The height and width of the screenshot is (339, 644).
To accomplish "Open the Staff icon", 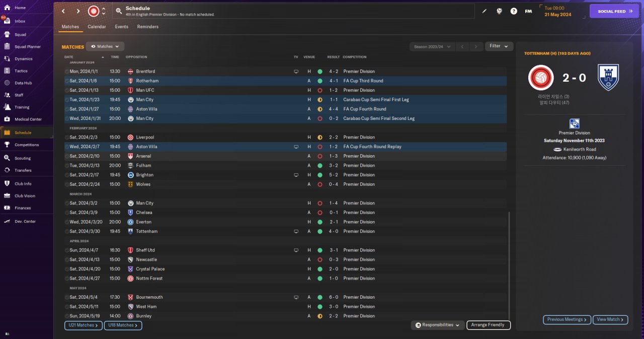I will (x=7, y=95).
